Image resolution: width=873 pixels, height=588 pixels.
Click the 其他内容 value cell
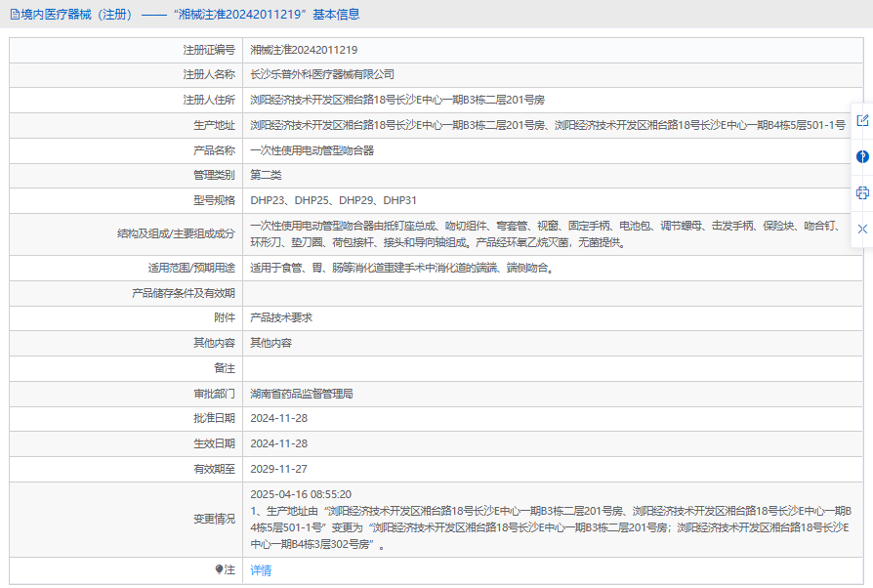pyautogui.click(x=270, y=343)
